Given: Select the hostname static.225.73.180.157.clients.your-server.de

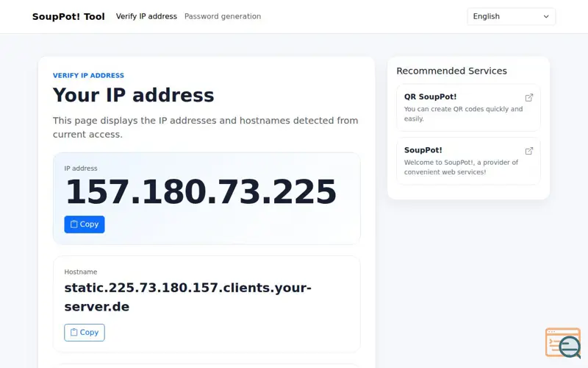Looking at the screenshot, I should tap(188, 297).
